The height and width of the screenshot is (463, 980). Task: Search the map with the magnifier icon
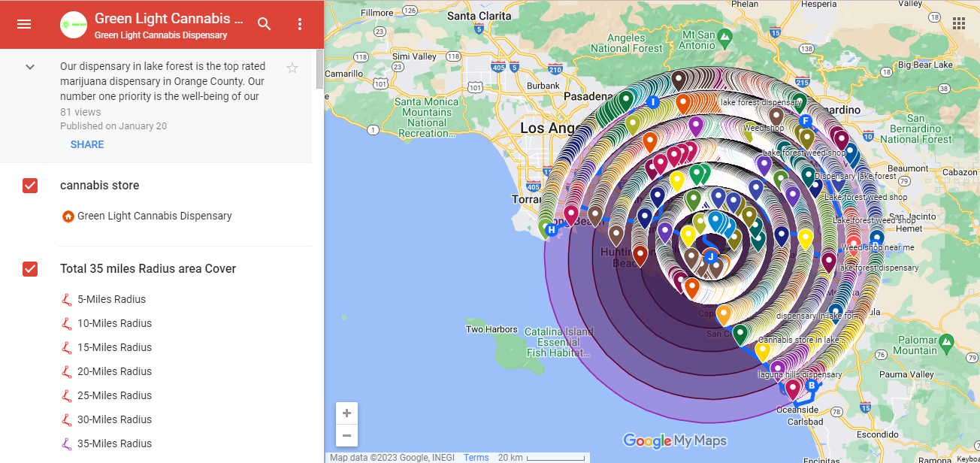coord(265,24)
